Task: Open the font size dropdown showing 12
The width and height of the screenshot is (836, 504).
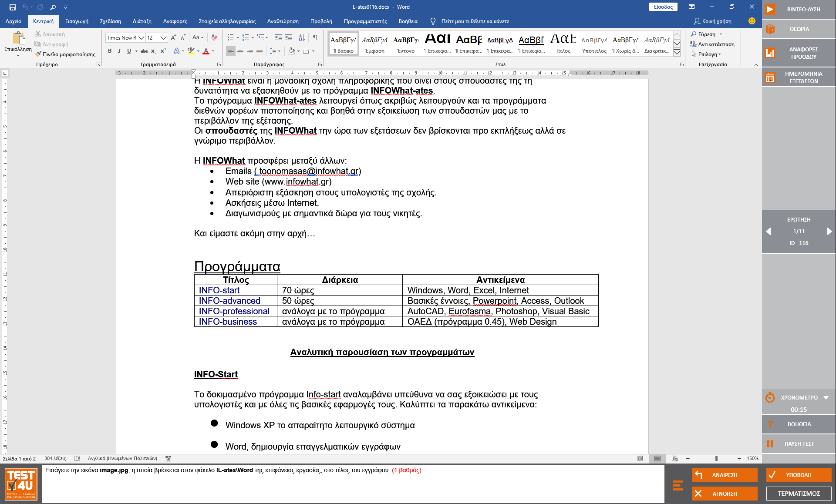Action: (164, 38)
